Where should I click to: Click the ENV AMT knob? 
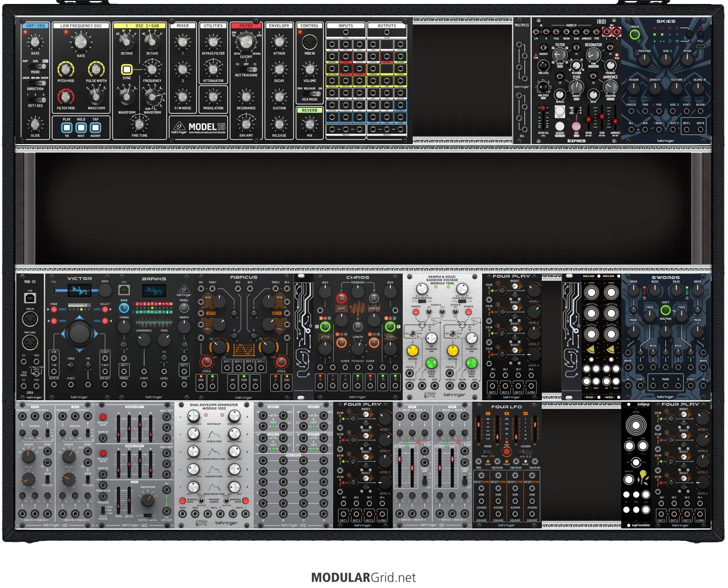coord(246,125)
